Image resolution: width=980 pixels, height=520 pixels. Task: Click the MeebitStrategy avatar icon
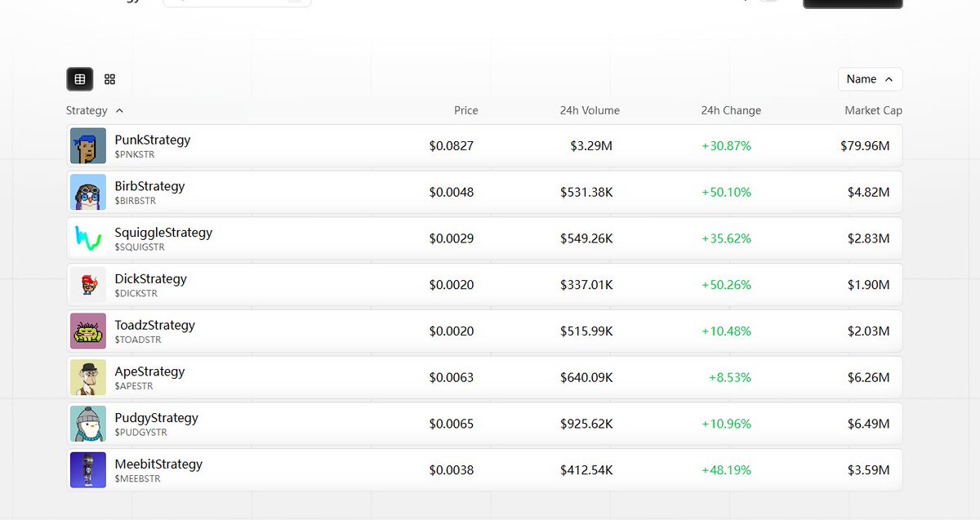coord(88,470)
